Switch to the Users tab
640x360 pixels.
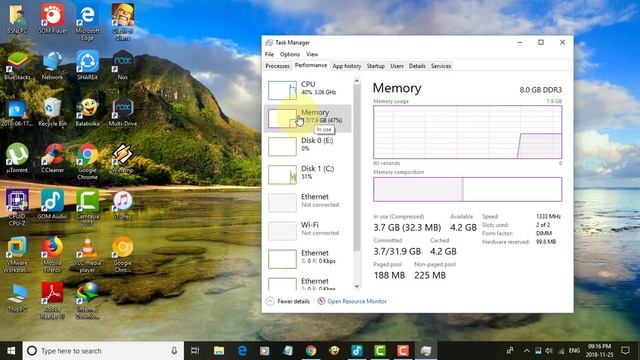click(397, 66)
